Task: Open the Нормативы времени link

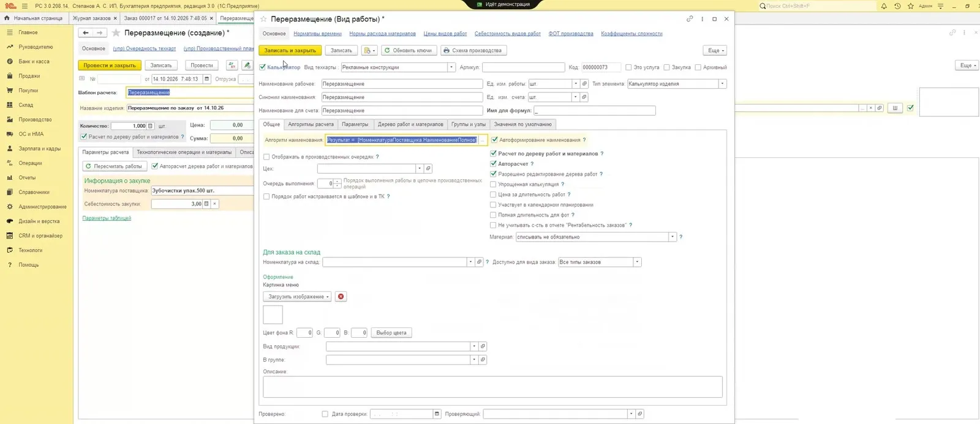Action: tap(317, 34)
